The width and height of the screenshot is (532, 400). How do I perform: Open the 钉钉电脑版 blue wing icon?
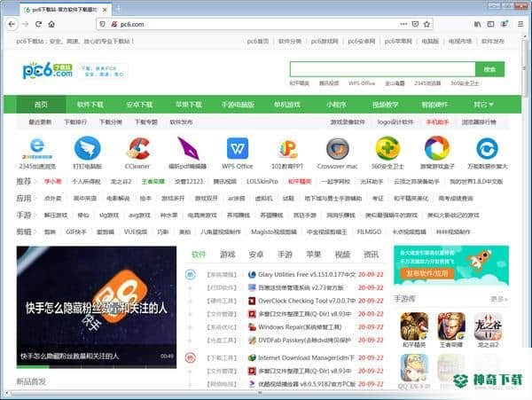(88, 148)
